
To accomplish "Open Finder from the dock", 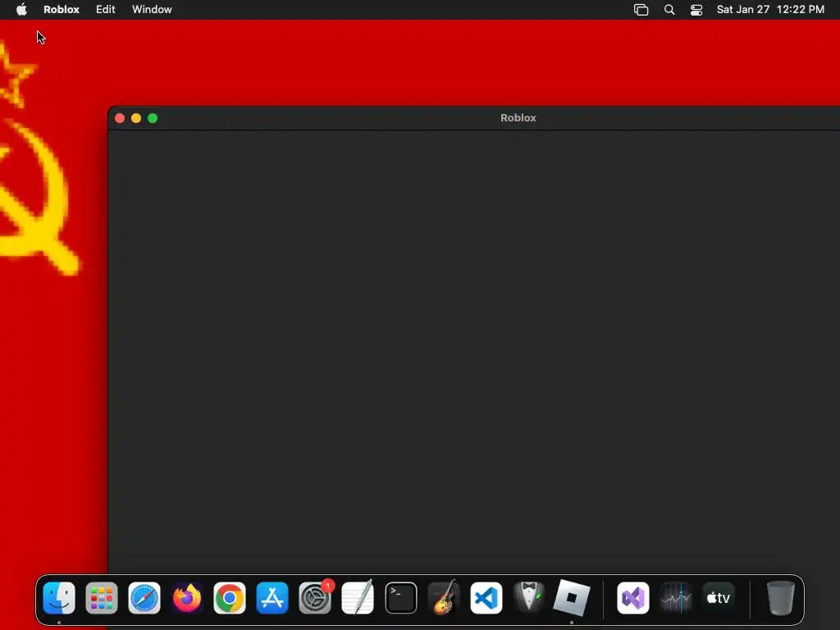I will (59, 598).
